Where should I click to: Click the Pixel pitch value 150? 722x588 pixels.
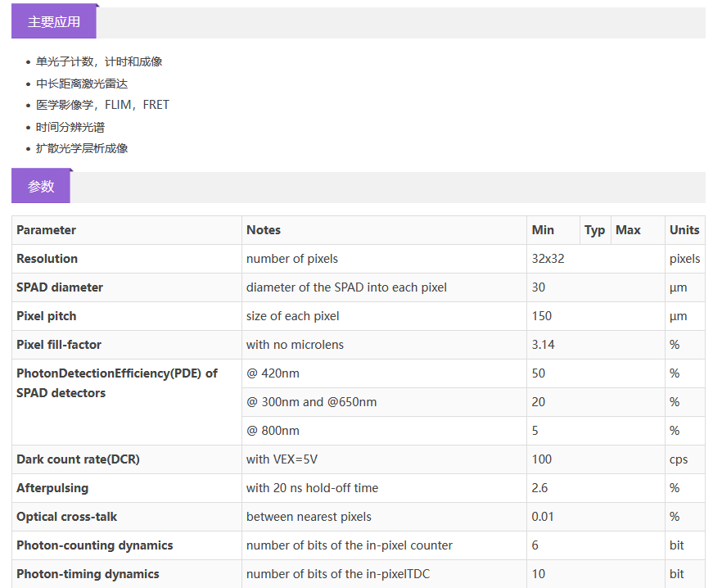[542, 316]
